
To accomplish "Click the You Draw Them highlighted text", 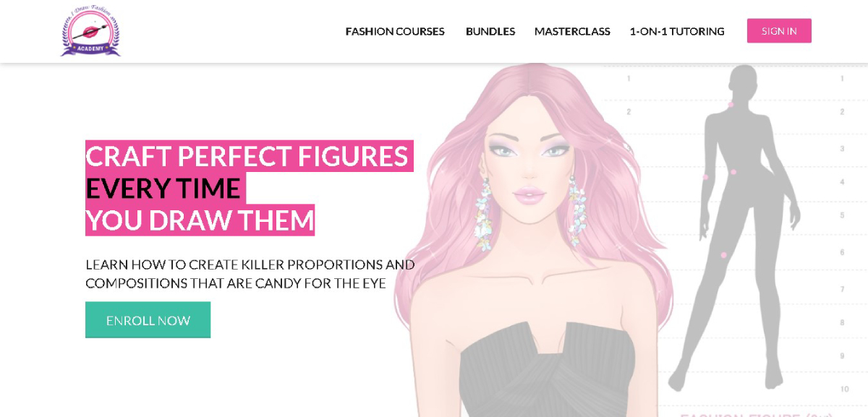I will [x=200, y=220].
